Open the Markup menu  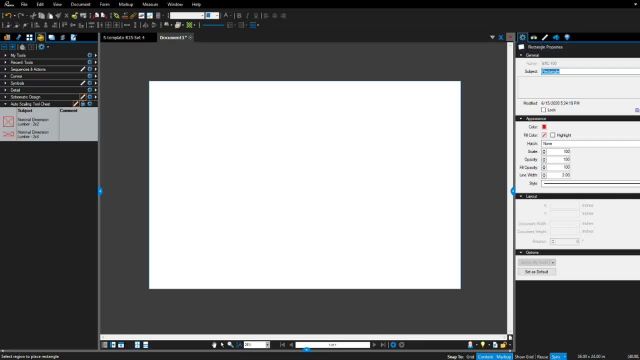[x=126, y=4]
